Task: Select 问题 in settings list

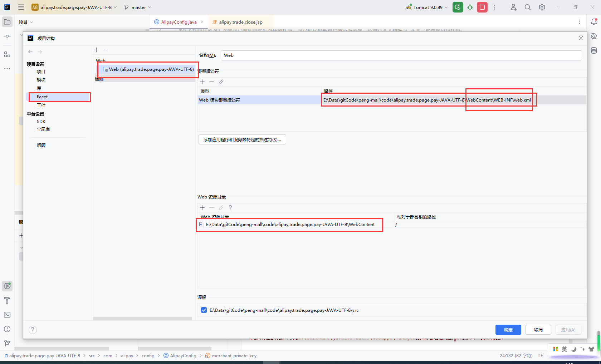Action: point(41,146)
